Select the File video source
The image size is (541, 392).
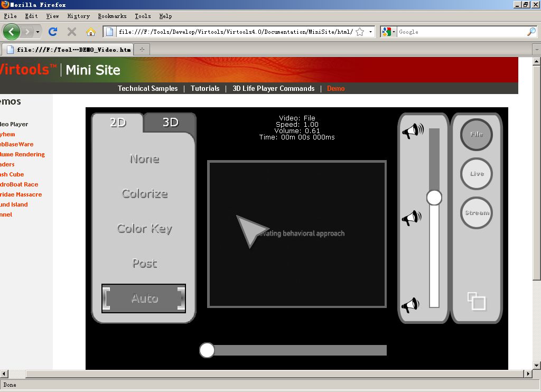point(477,135)
